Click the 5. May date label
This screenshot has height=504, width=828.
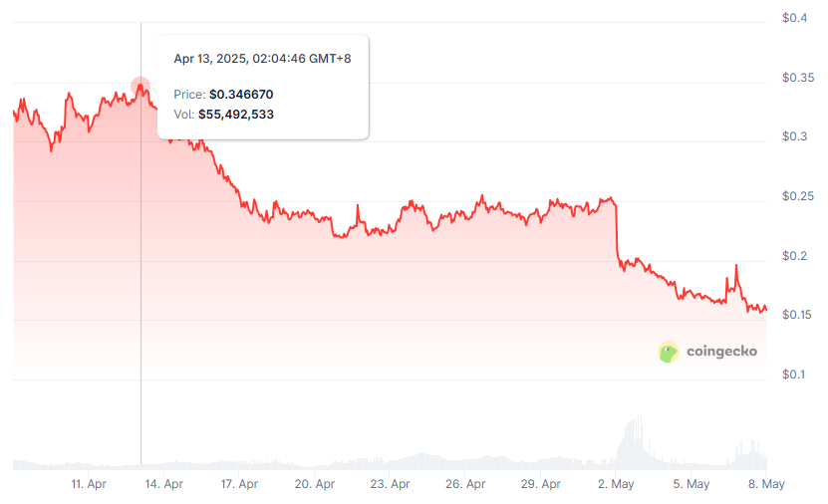click(x=691, y=484)
